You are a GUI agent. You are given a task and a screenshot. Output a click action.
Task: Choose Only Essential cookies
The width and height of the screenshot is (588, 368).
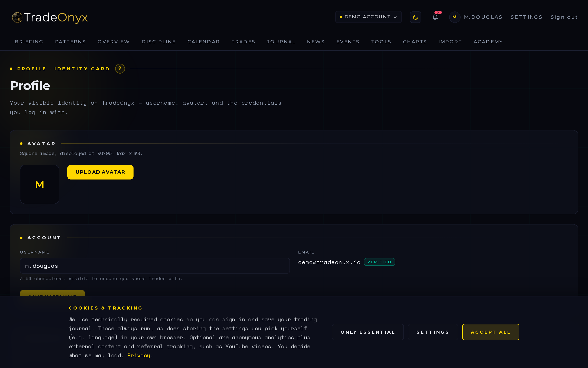368,332
